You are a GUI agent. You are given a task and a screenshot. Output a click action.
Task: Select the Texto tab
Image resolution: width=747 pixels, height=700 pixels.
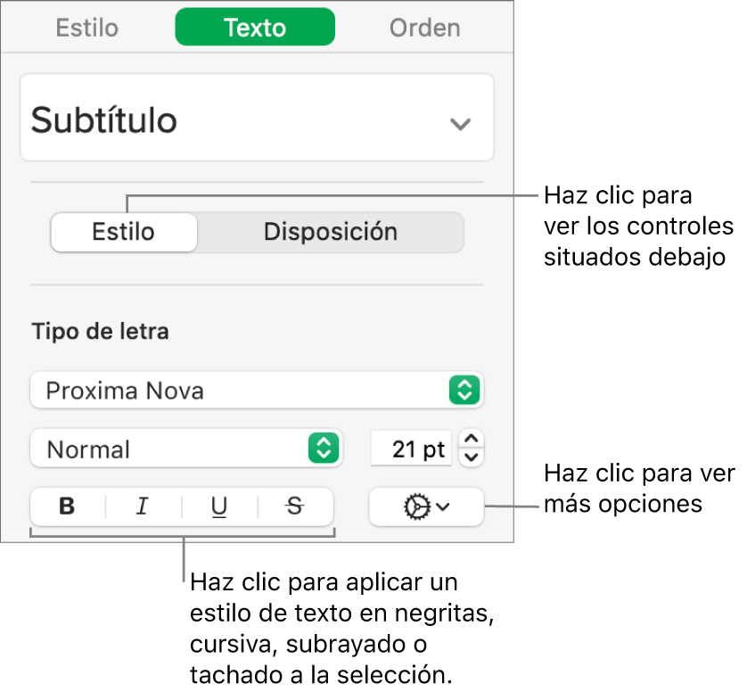(x=255, y=28)
